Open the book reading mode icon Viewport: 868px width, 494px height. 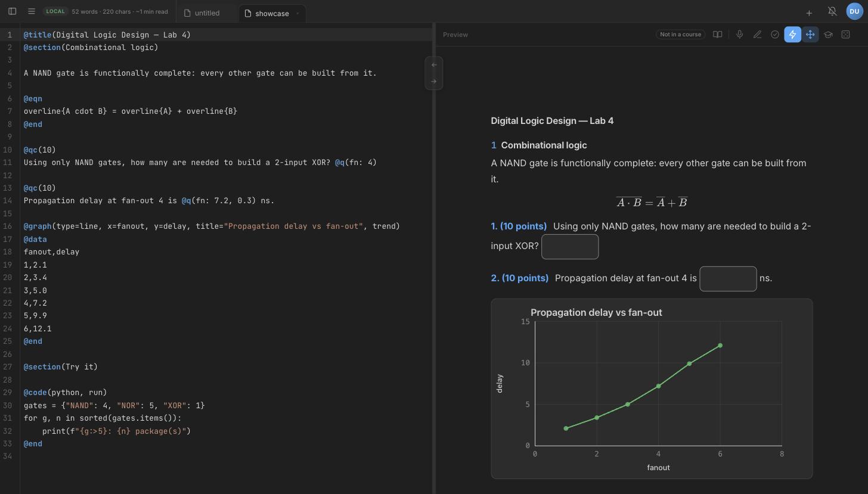(718, 35)
